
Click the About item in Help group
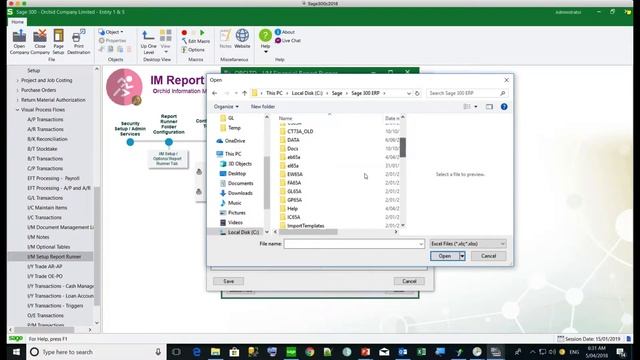(285, 32)
